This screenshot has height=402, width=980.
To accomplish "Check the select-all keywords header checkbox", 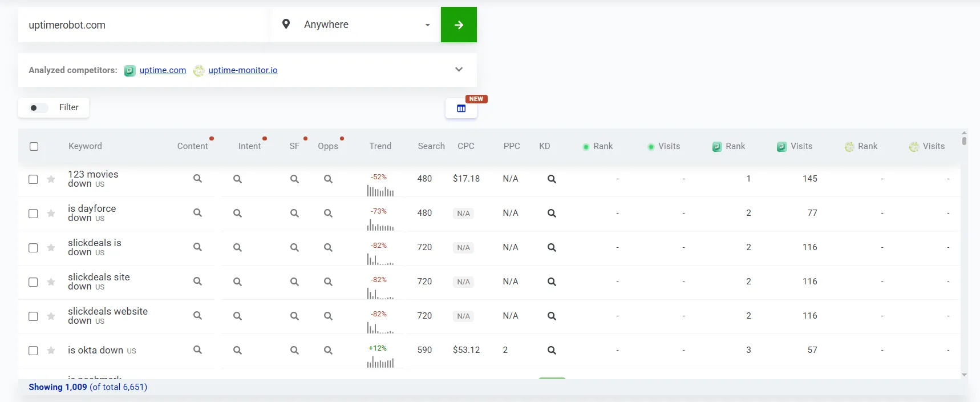I will [34, 146].
